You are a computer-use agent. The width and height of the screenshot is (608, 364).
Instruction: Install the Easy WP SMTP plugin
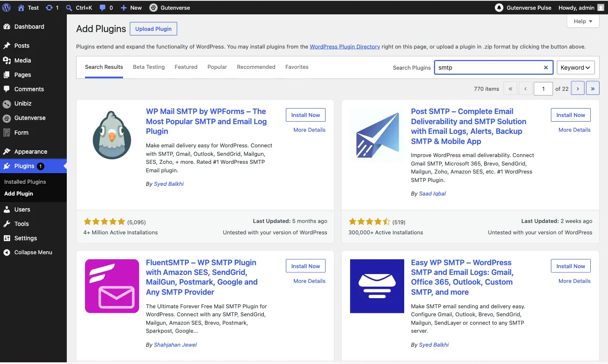571,266
